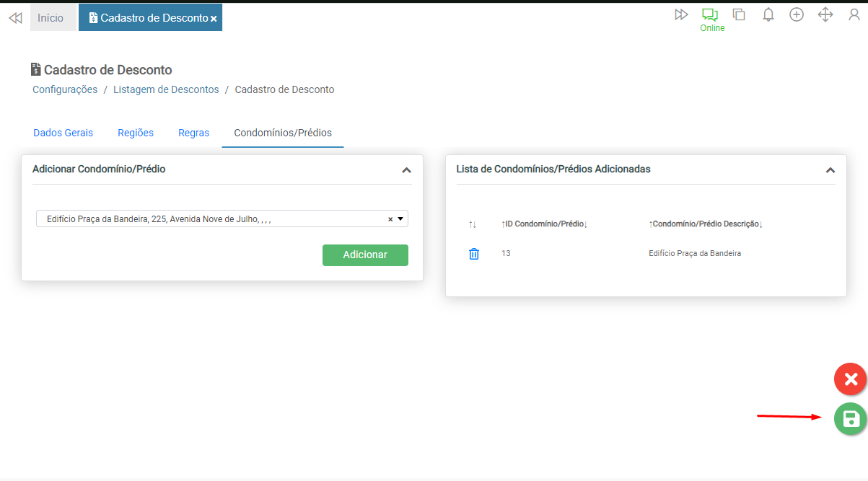Viewport: 868px width, 481px height.
Task: Go to Listagem de Descontos breadcrumb link
Action: click(166, 89)
